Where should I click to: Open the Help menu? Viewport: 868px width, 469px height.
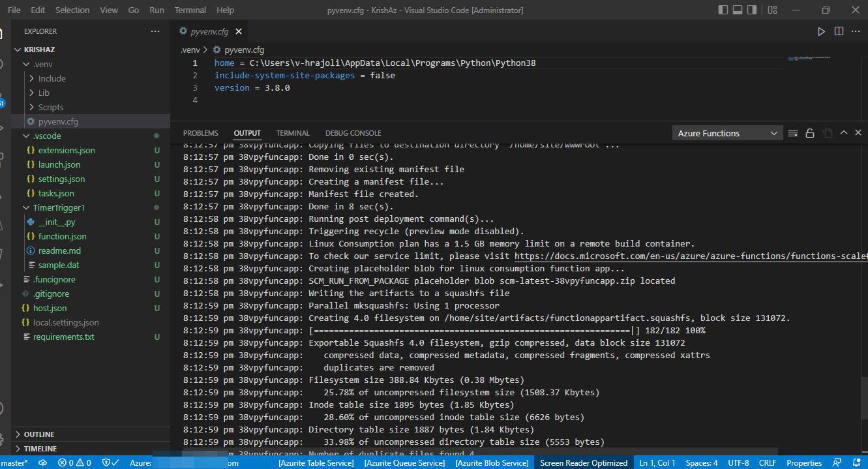(225, 10)
